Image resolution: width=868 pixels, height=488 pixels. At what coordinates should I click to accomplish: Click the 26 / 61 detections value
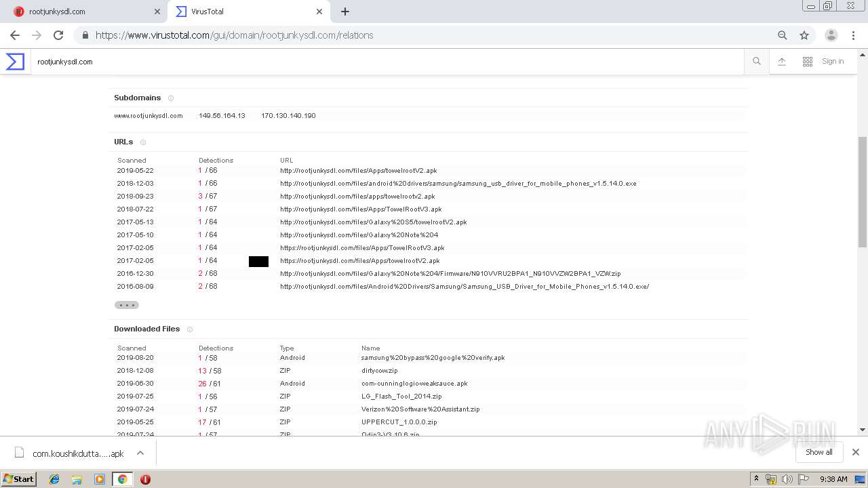210,384
